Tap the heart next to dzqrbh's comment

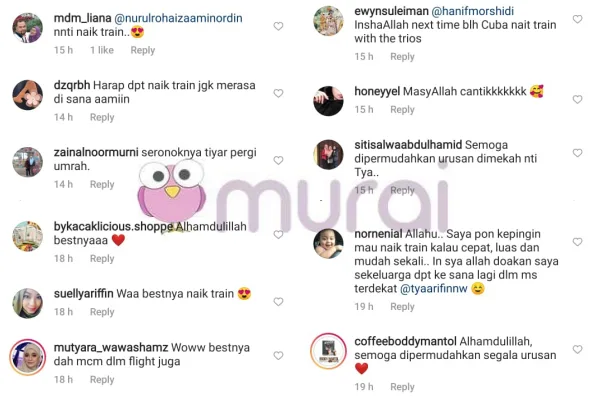pyautogui.click(x=278, y=93)
